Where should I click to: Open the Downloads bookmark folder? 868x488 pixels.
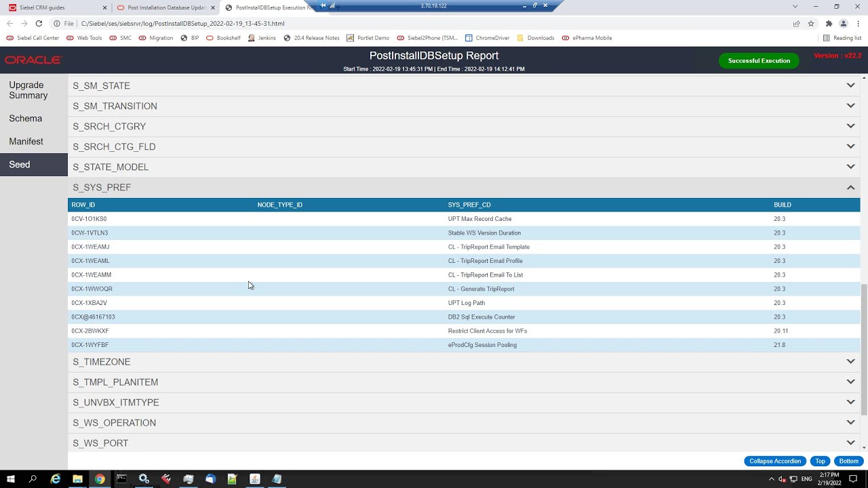tap(536, 38)
